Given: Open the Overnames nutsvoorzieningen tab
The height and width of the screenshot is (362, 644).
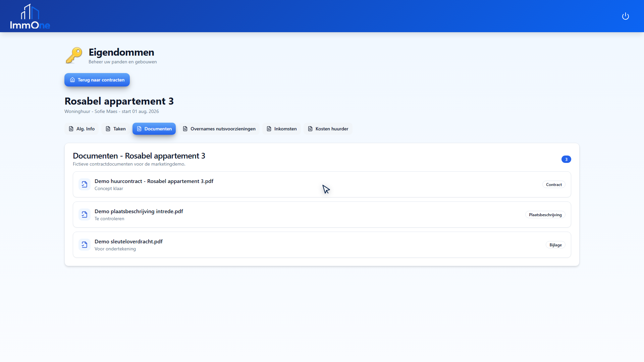Looking at the screenshot, I should [x=219, y=129].
